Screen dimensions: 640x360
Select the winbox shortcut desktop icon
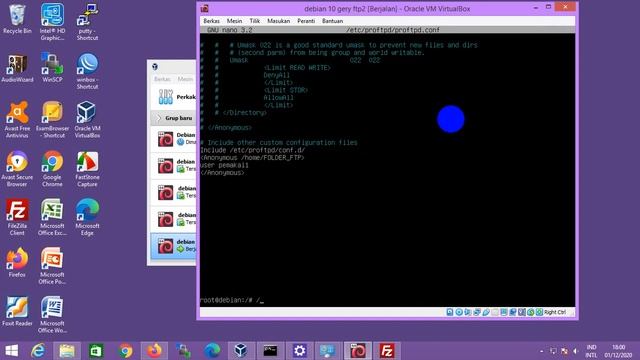click(87, 71)
